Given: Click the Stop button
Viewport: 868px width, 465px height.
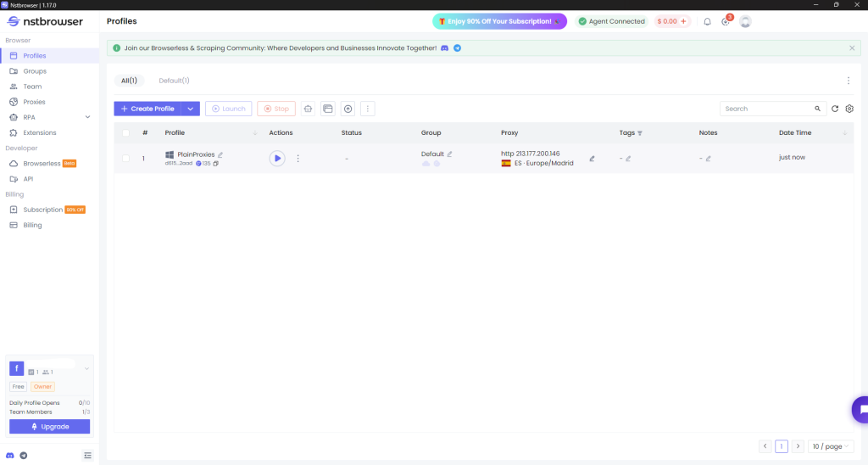Looking at the screenshot, I should pos(276,109).
